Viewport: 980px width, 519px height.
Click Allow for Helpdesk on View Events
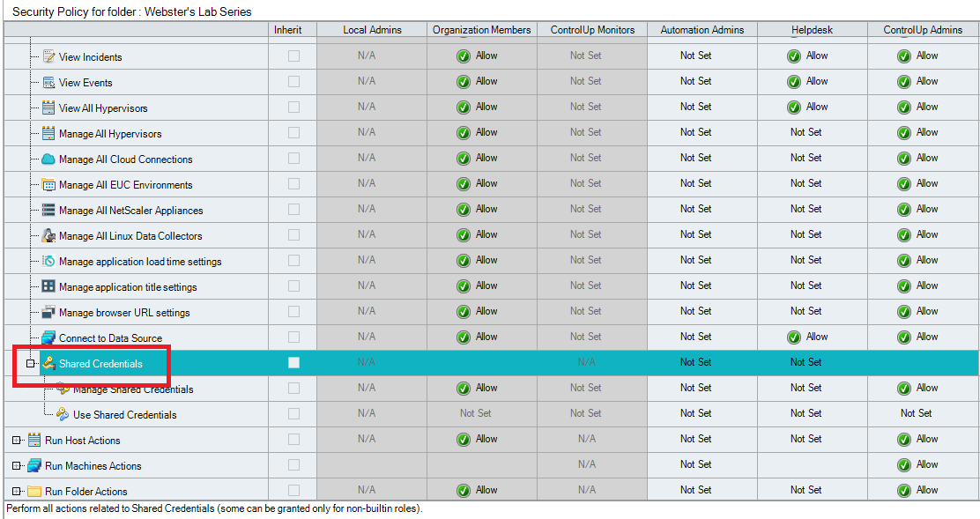tap(807, 81)
